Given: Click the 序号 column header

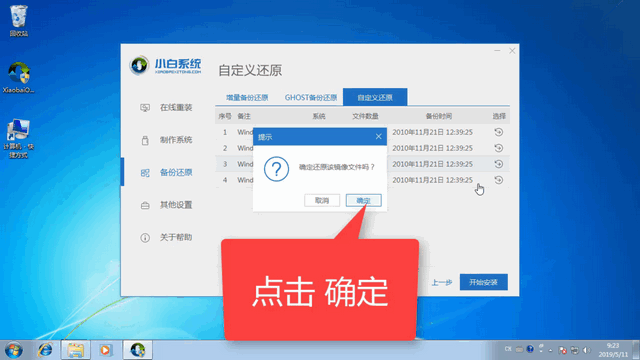Looking at the screenshot, I should [225, 116].
